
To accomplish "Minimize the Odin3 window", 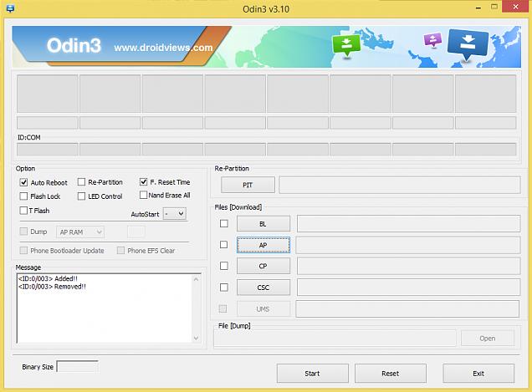I will point(478,8).
